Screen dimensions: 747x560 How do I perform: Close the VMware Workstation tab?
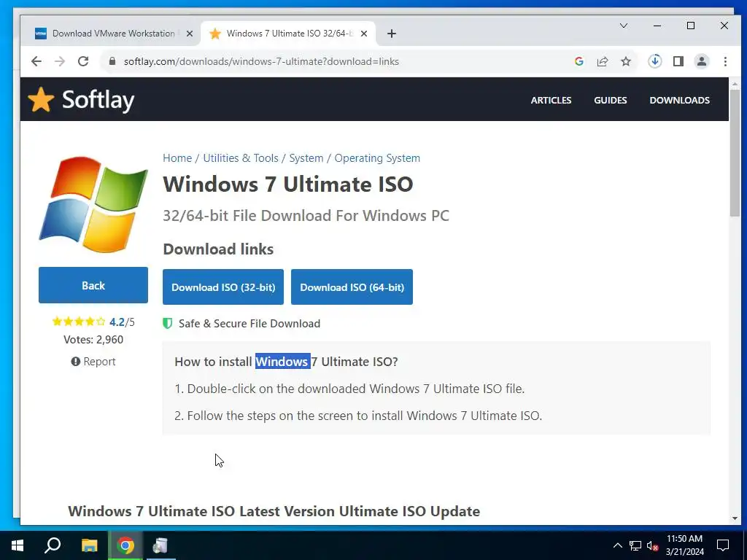tap(190, 34)
